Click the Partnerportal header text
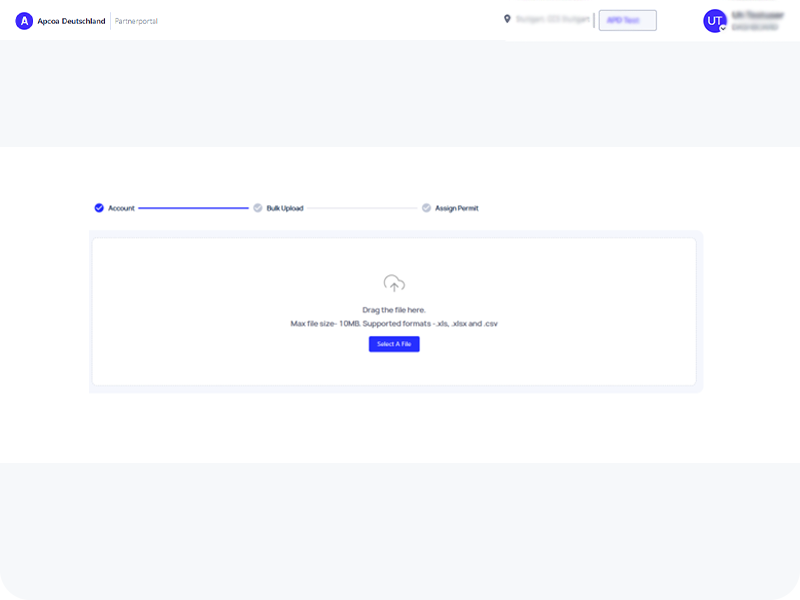The width and height of the screenshot is (800, 600). pyautogui.click(x=136, y=21)
